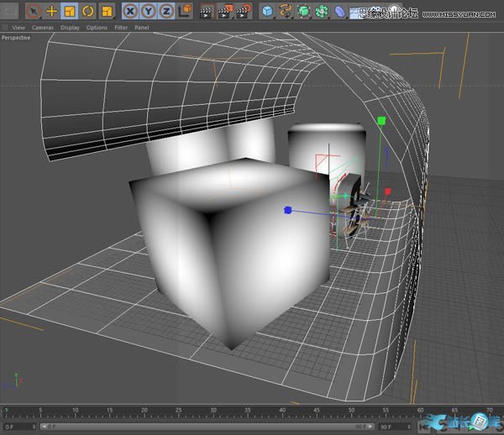This screenshot has width=504, height=435.
Task: Open the Display viewport menu
Action: click(x=70, y=28)
